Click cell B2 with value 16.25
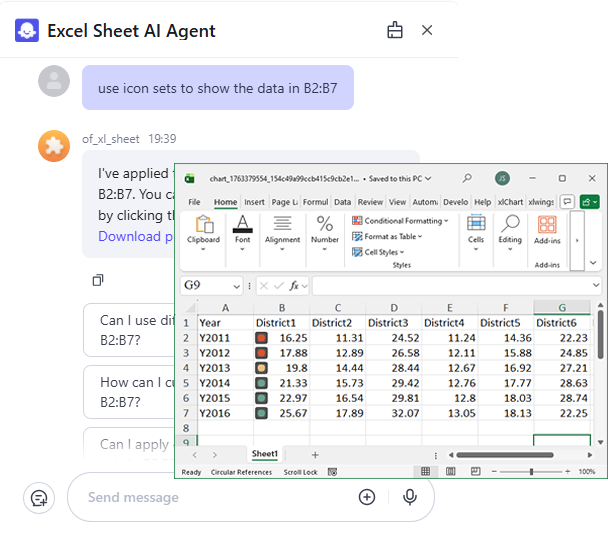Image resolution: width=608 pixels, height=533 pixels. pyautogui.click(x=282, y=338)
